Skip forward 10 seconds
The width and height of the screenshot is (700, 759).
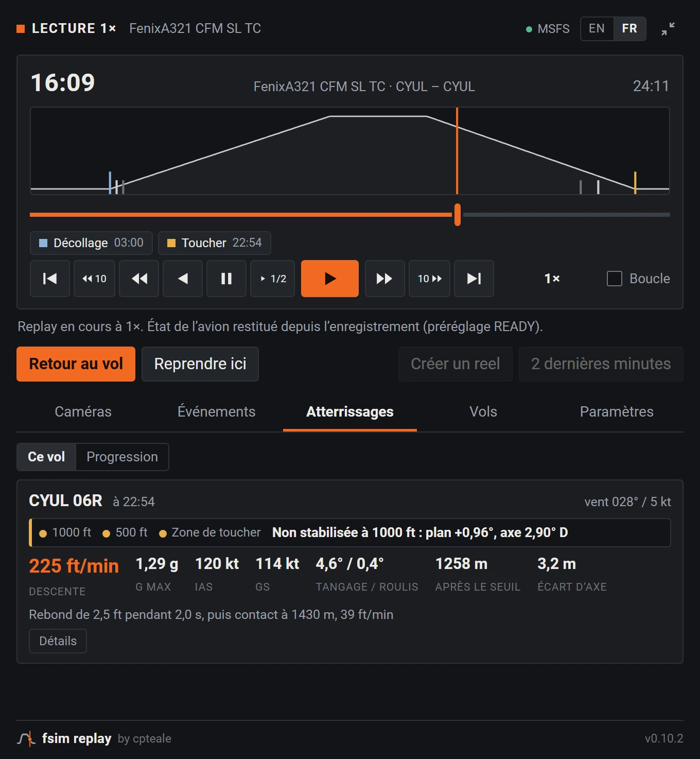point(430,279)
